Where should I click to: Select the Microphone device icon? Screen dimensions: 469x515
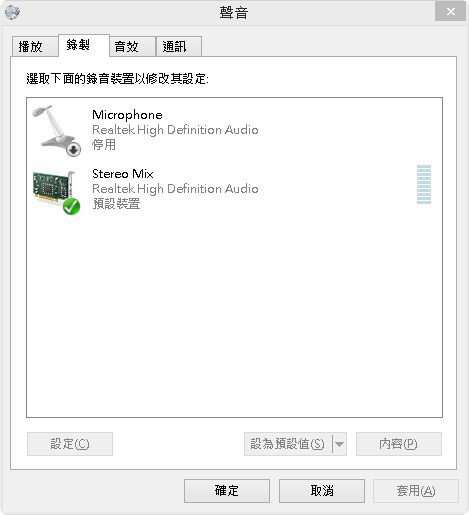coord(56,130)
